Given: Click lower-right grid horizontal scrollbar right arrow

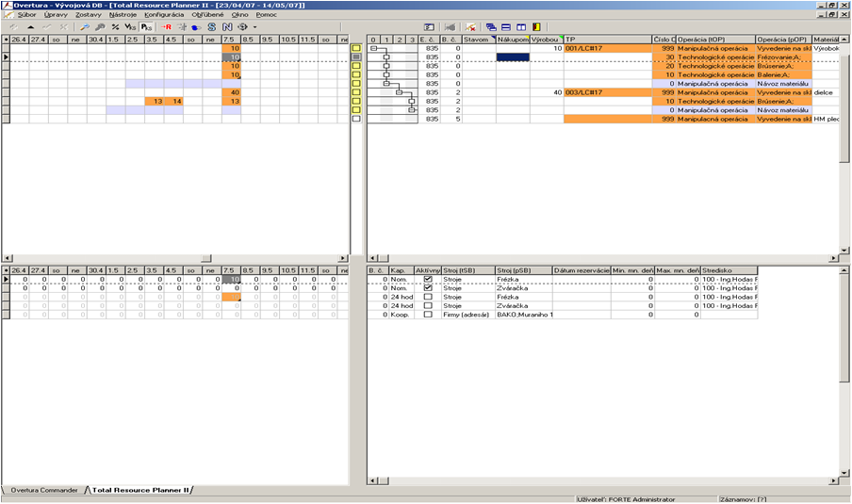Looking at the screenshot, I should pos(835,480).
